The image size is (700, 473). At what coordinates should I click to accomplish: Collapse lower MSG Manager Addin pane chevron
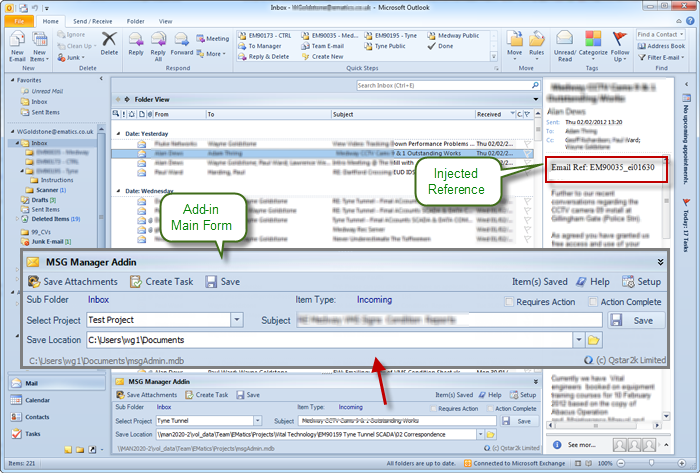536,382
